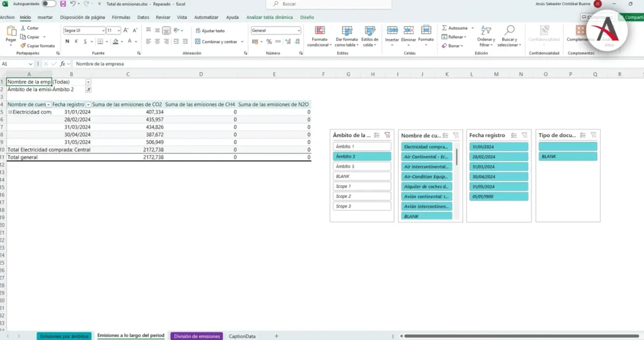Image resolution: width=644 pixels, height=340 pixels.
Task: Switch to the División de emisiones sheet
Action: [x=197, y=336]
